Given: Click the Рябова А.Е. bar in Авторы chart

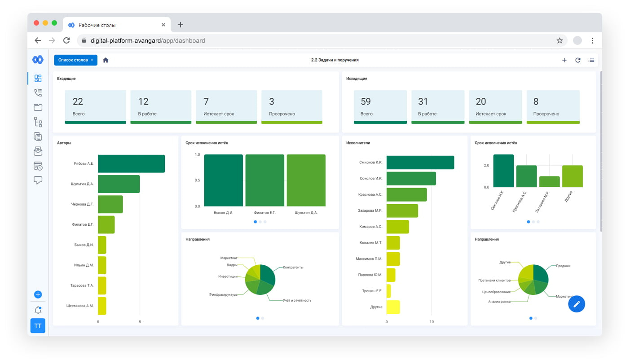Looking at the screenshot, I should (131, 164).
